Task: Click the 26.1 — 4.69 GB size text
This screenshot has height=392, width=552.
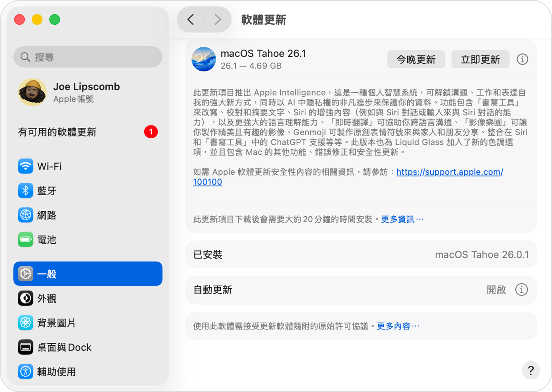Action: [x=251, y=66]
